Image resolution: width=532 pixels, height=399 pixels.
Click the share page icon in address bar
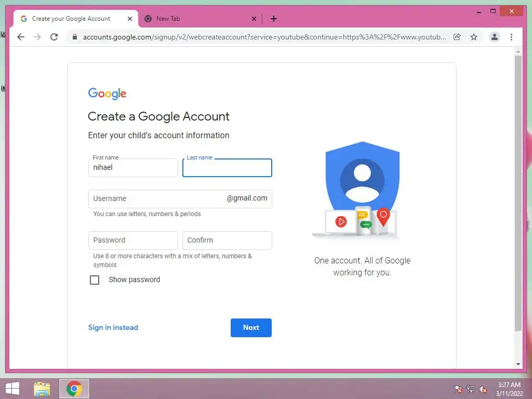[x=457, y=37]
